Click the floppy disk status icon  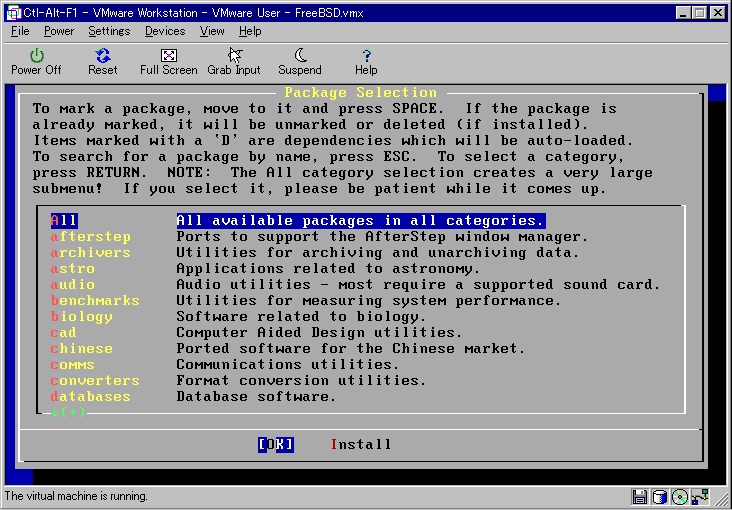[639, 496]
